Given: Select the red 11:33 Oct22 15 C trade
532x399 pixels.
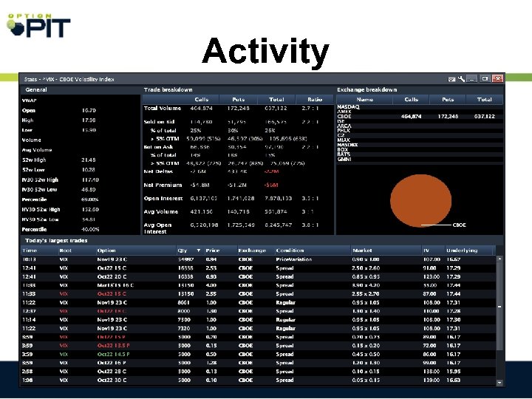Looking at the screenshot, I should (x=258, y=294).
